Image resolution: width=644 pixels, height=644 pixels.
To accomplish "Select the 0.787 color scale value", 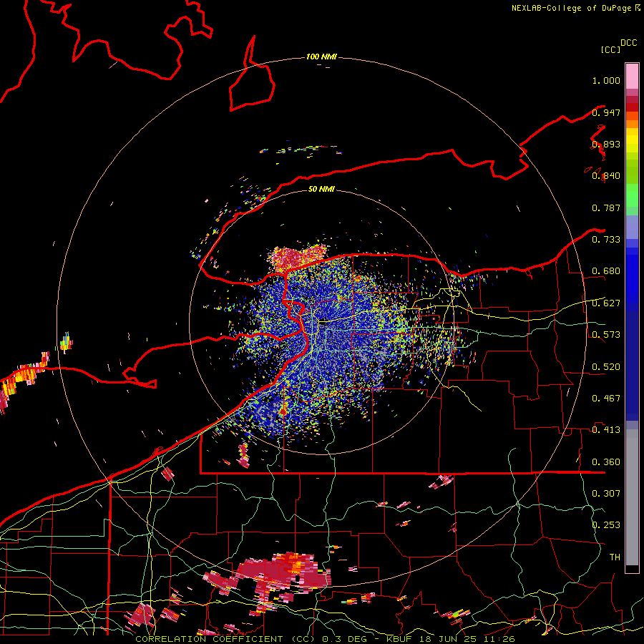I will click(x=606, y=208).
